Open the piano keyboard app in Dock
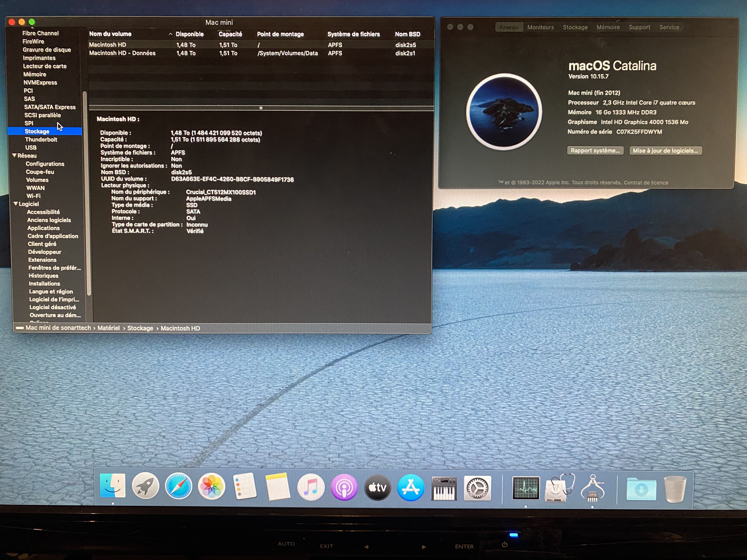The height and width of the screenshot is (560, 747). click(x=444, y=488)
